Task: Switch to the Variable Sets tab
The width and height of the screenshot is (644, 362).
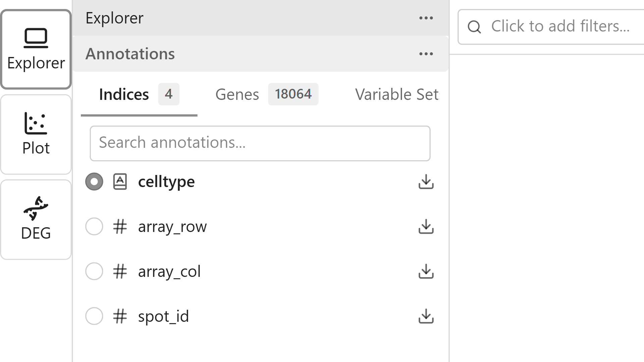Action: (398, 94)
